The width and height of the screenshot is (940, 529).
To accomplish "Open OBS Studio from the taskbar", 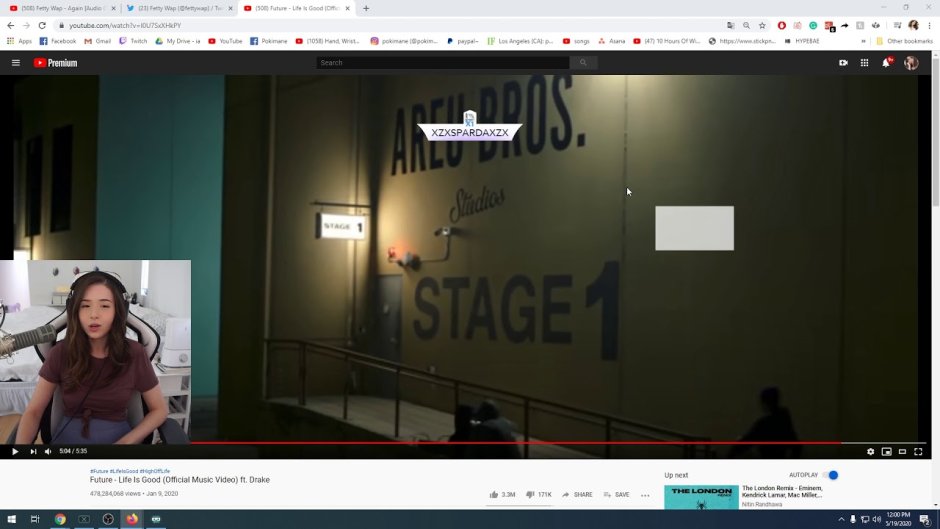I will 108,519.
